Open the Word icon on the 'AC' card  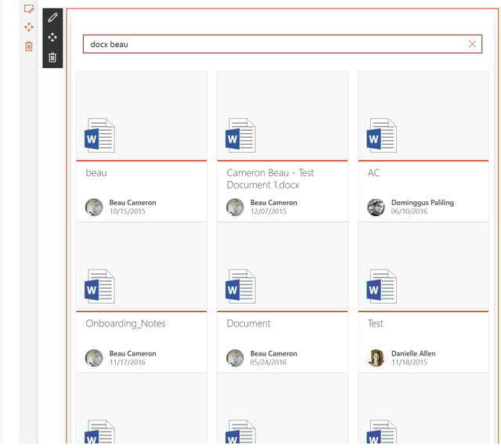[x=382, y=135]
